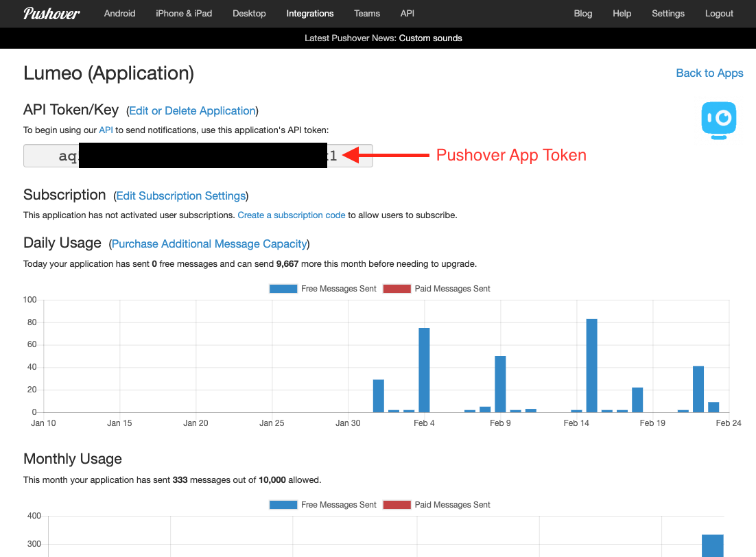
Task: Open the Android menu item
Action: click(x=119, y=14)
